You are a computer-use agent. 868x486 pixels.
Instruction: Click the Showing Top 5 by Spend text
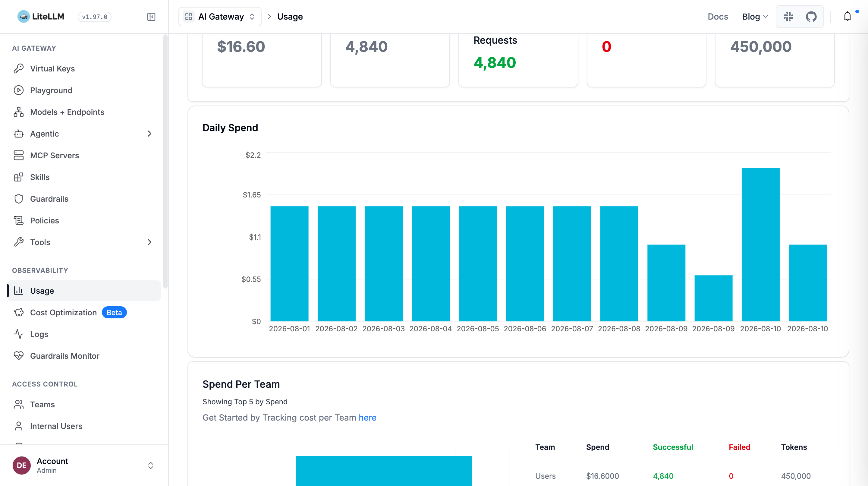245,401
